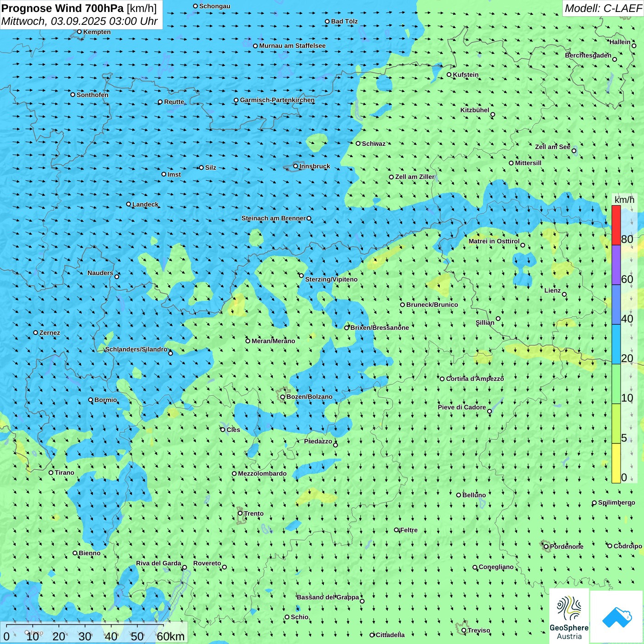This screenshot has width=644, height=644.
Task: Click the date 'Mittwoch, 03.09.2025 03:00 Uhr'
Action: (x=80, y=21)
